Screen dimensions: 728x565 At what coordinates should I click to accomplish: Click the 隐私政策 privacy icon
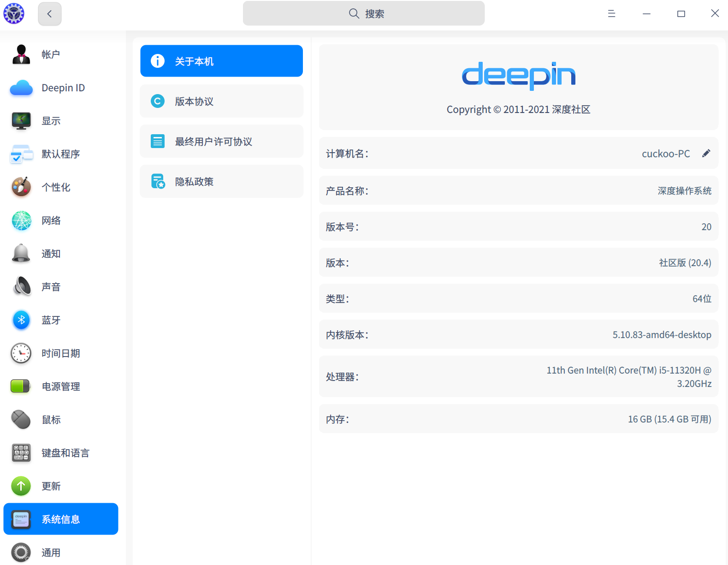coord(158,181)
